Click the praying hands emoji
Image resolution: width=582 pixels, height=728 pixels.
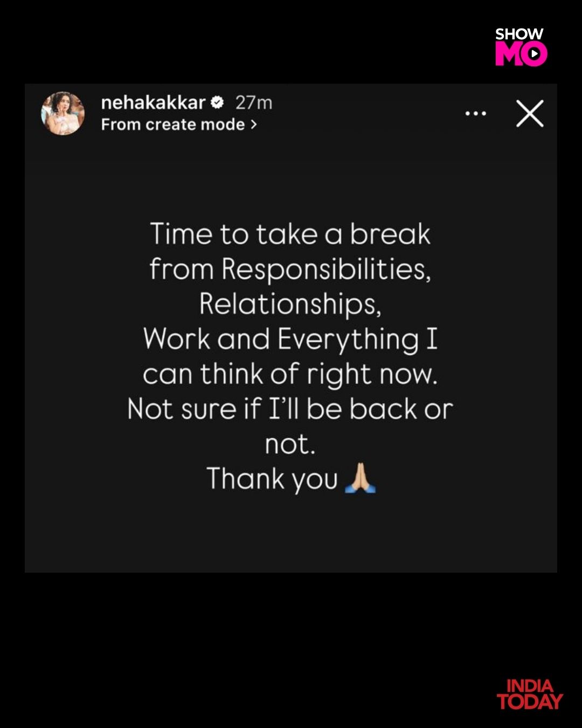point(360,478)
